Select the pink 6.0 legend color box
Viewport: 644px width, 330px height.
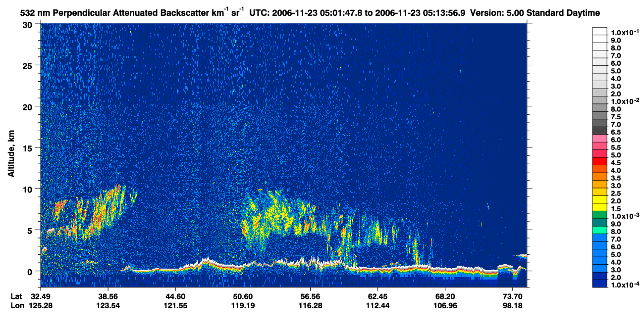(x=599, y=139)
